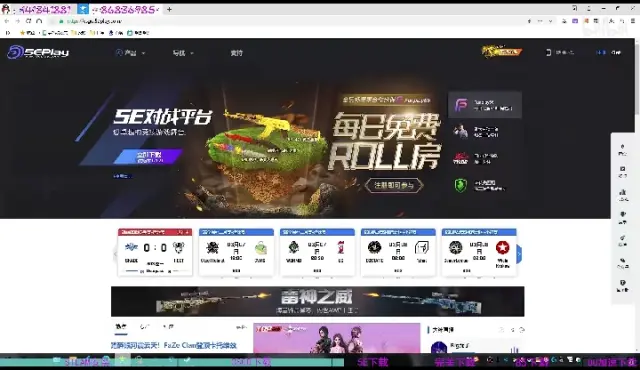This screenshot has height=370, width=640.
Task: Click the sixth icon in right floating sidebar
Action: (x=622, y=264)
